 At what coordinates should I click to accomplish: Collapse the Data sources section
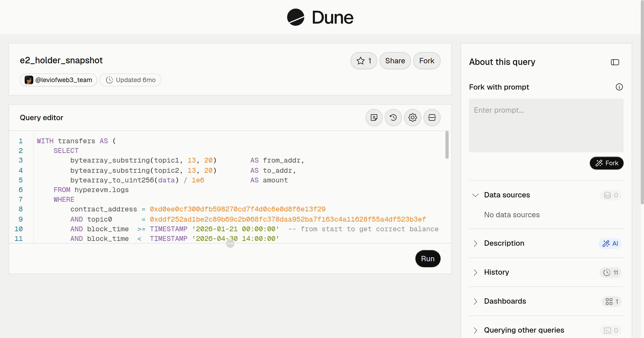(x=475, y=195)
